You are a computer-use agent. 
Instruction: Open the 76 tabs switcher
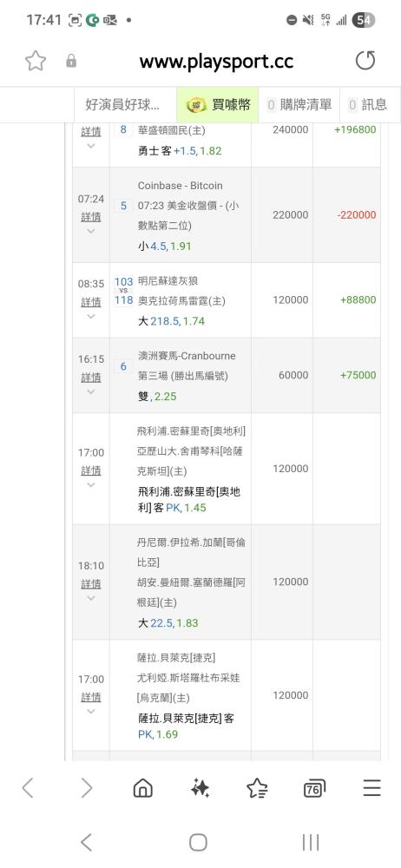click(314, 788)
